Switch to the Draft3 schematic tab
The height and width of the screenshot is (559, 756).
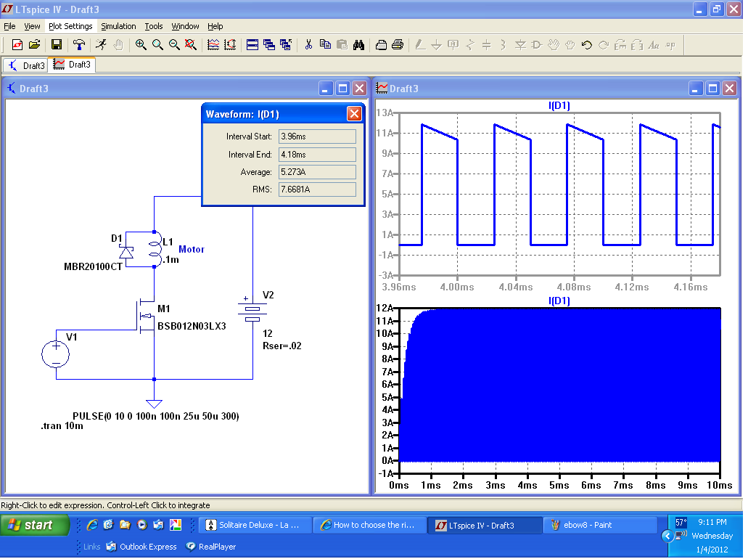click(26, 65)
